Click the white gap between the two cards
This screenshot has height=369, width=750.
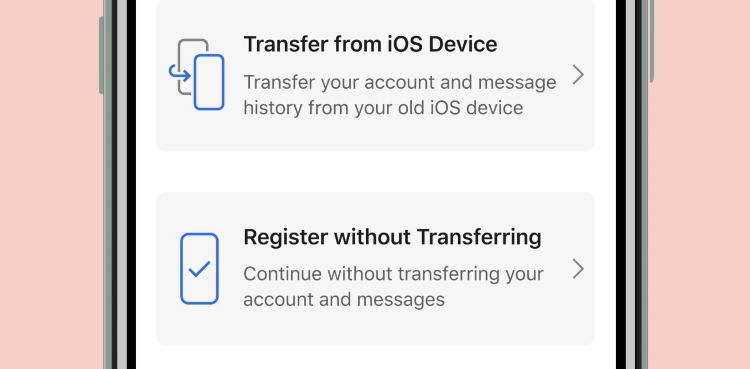click(x=375, y=171)
